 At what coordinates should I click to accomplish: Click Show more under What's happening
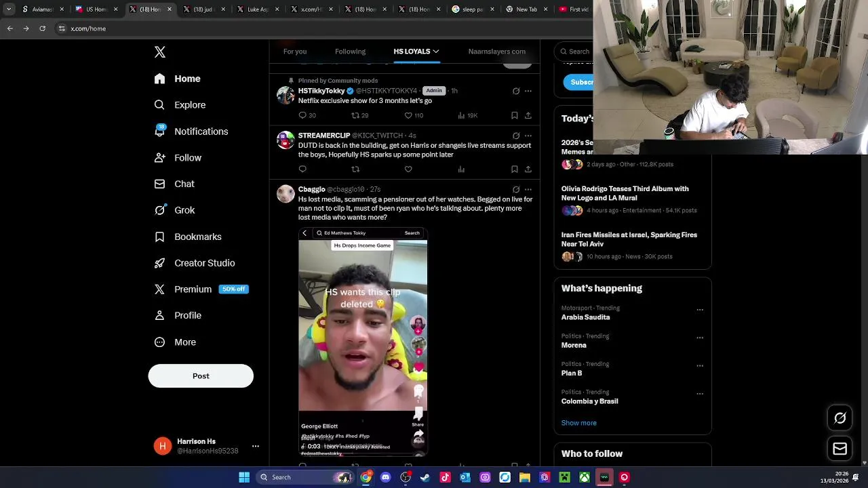click(x=578, y=423)
